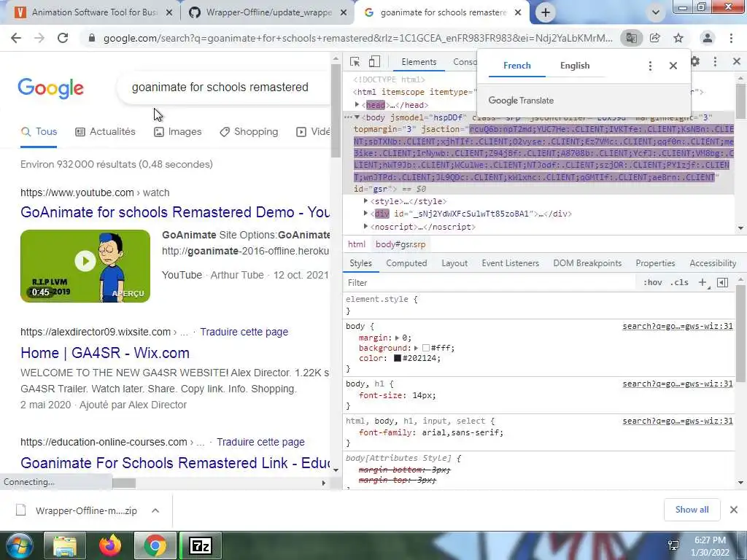This screenshot has width=747, height=560.
Task: Click the Google search query box
Action: [223, 87]
